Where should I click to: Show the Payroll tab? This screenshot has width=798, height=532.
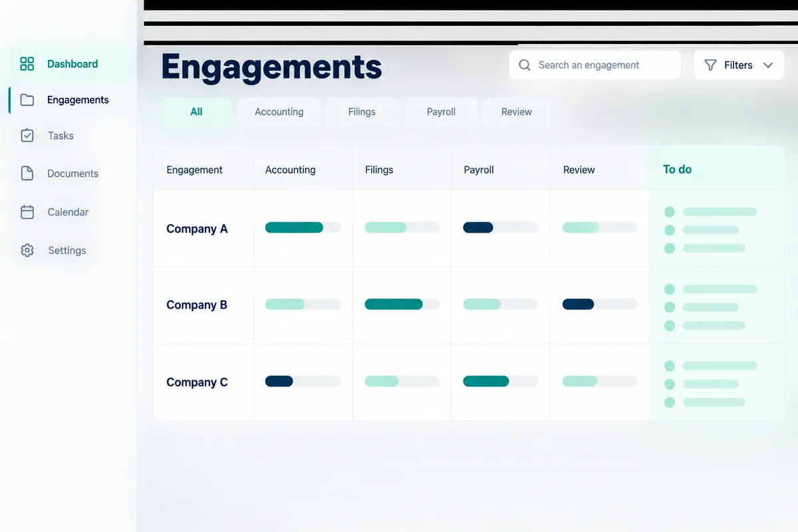(441, 112)
